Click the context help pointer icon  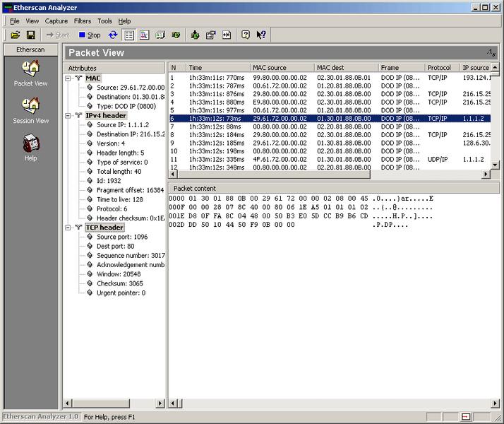(x=261, y=35)
